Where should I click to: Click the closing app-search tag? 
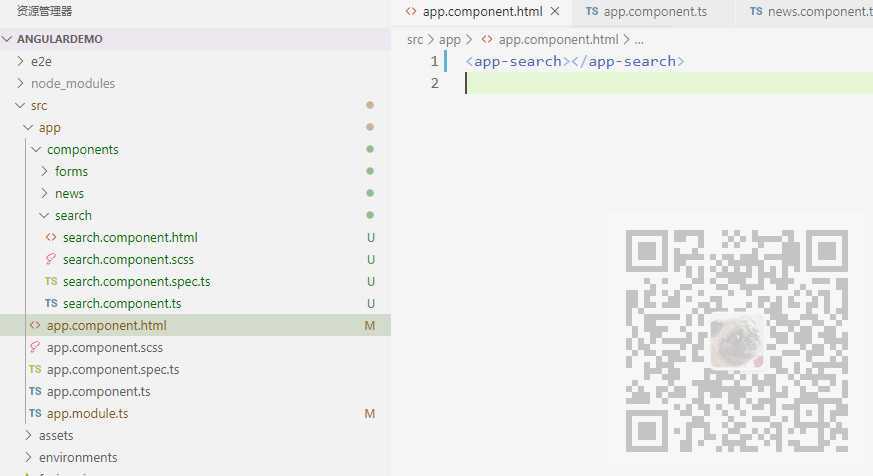(628, 61)
